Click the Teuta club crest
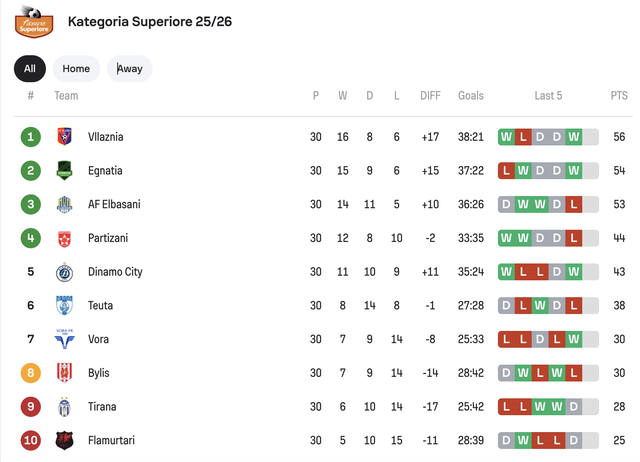Screen dimensions: 640x462 coord(64,306)
